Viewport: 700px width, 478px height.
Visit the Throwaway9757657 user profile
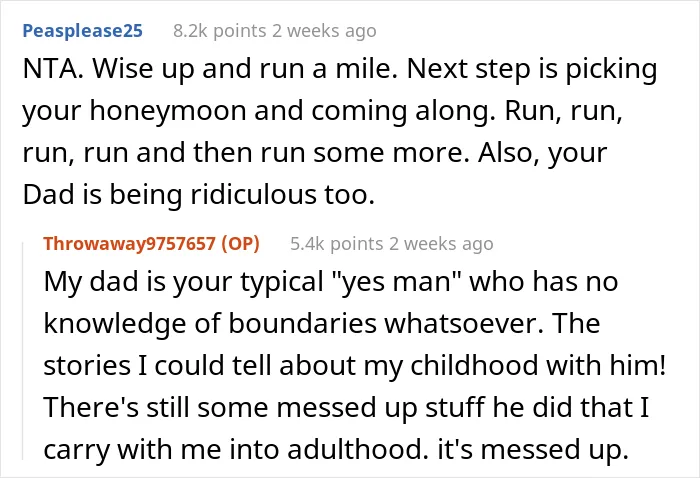click(129, 244)
